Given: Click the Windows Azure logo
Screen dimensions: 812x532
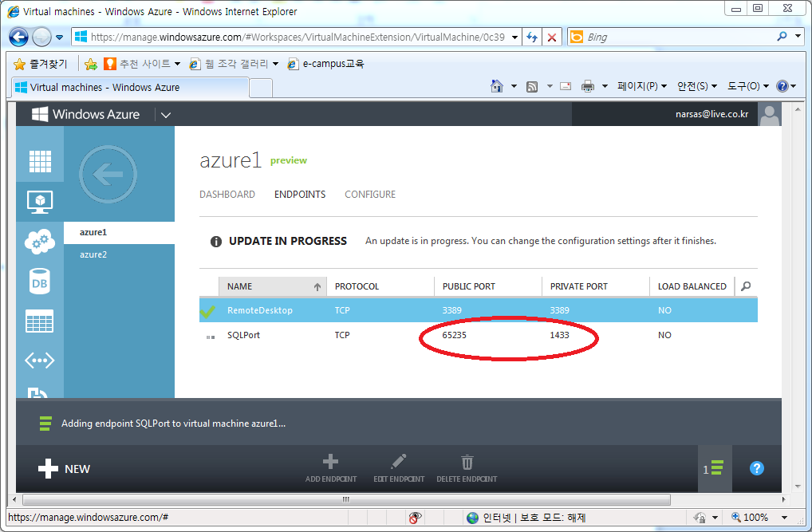Looking at the screenshot, I should click(85, 114).
